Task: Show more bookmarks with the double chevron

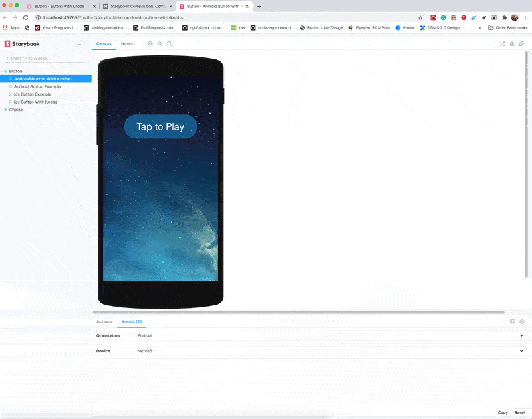Action: click(480, 28)
